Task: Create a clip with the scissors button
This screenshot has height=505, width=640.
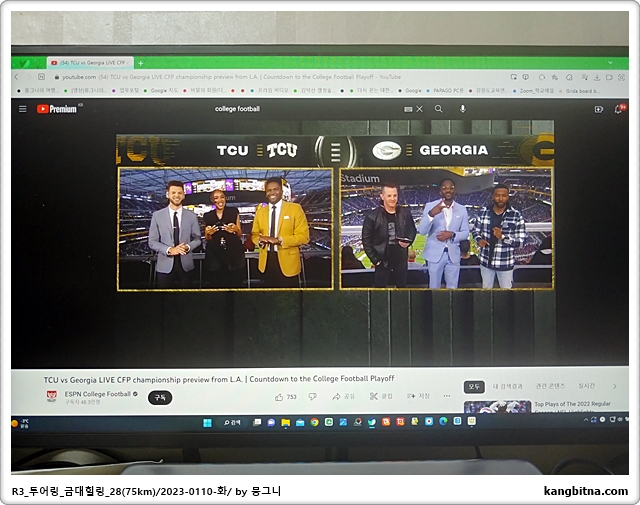Action: click(x=381, y=396)
